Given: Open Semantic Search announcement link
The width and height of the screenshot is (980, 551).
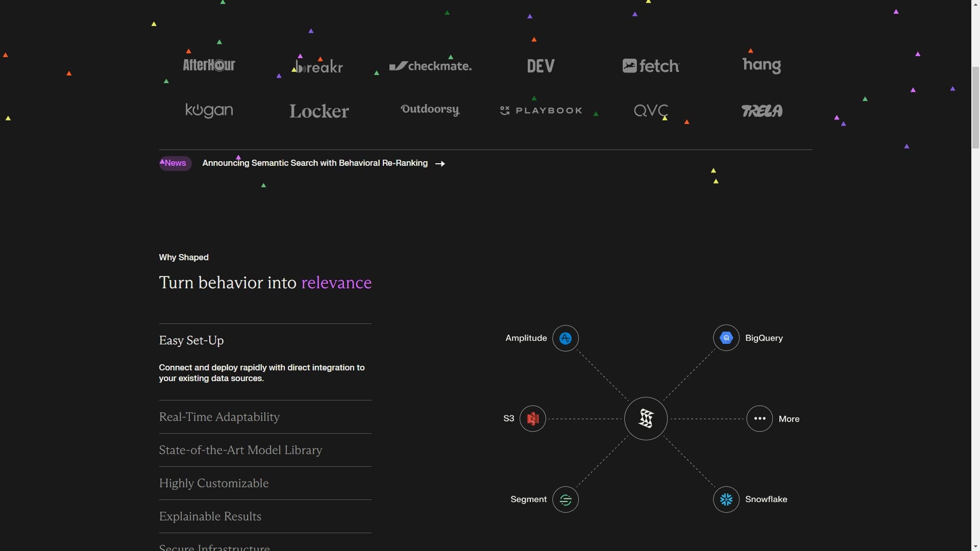Looking at the screenshot, I should pyautogui.click(x=315, y=163).
